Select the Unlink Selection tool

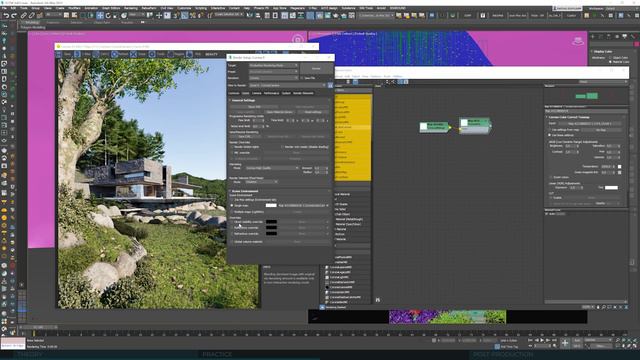click(31, 16)
